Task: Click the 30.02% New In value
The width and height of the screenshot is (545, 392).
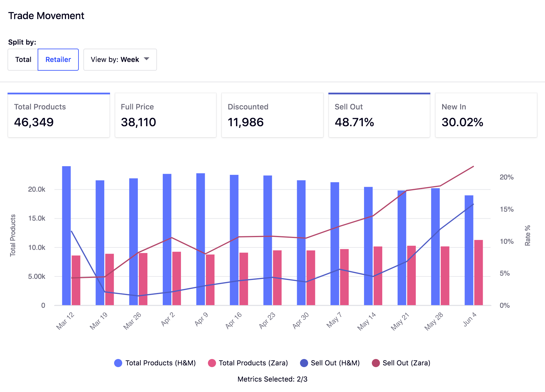Action: pos(462,122)
